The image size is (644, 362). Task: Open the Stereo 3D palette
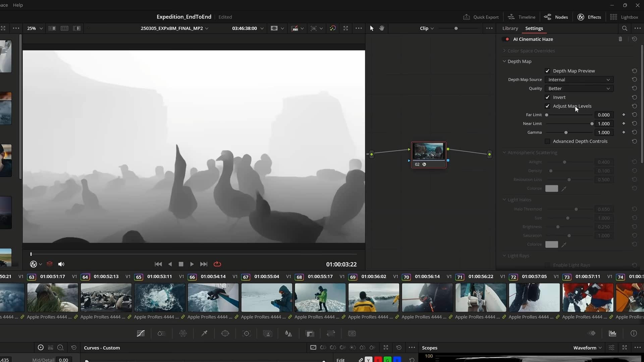pyautogui.click(x=352, y=333)
